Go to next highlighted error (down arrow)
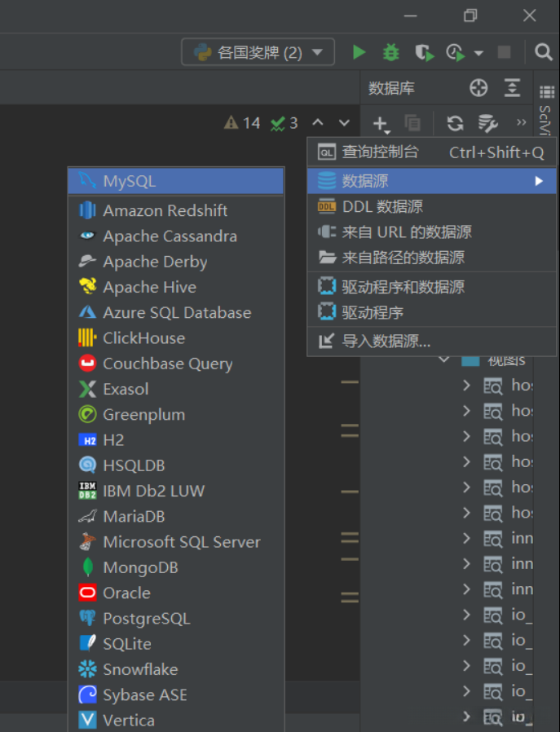 344,123
